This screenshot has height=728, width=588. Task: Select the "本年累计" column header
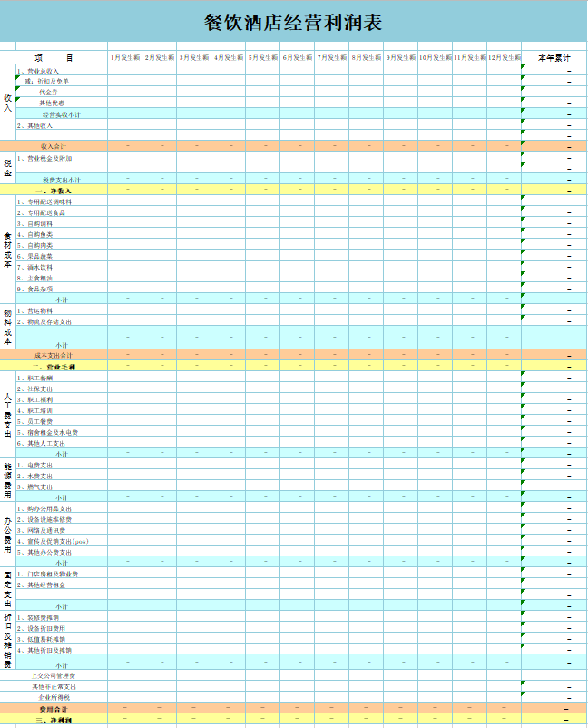point(554,58)
